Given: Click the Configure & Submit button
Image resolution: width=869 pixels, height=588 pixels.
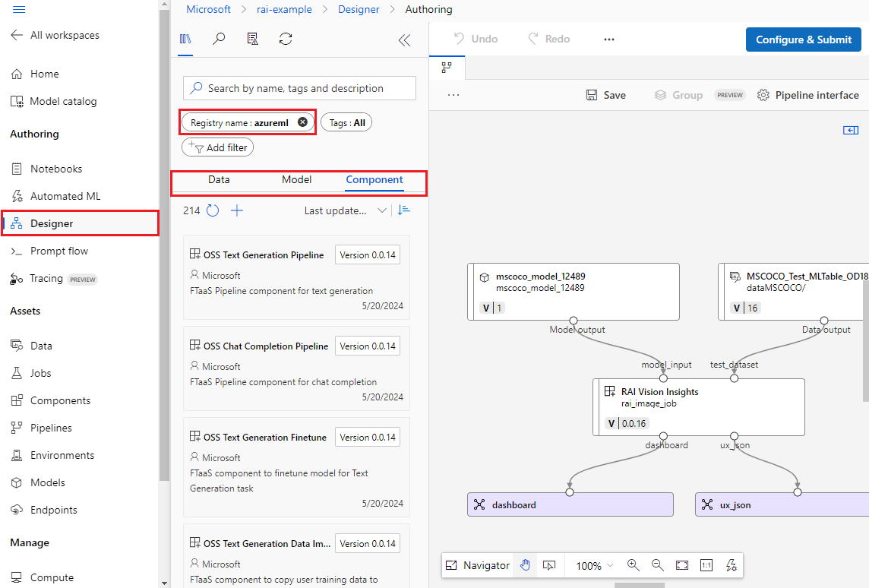Looking at the screenshot, I should point(804,40).
